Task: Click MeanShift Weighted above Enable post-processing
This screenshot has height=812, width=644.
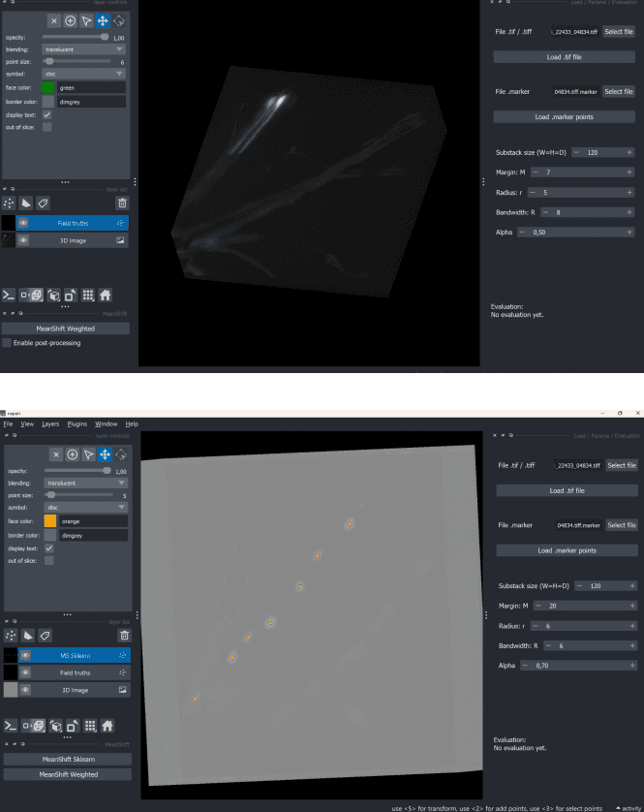Action: 65,328
